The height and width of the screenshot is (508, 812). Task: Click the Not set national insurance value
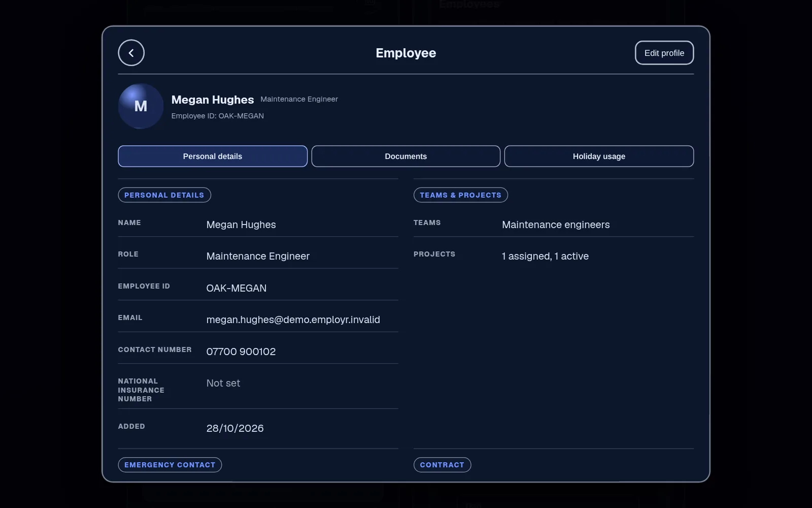(223, 383)
